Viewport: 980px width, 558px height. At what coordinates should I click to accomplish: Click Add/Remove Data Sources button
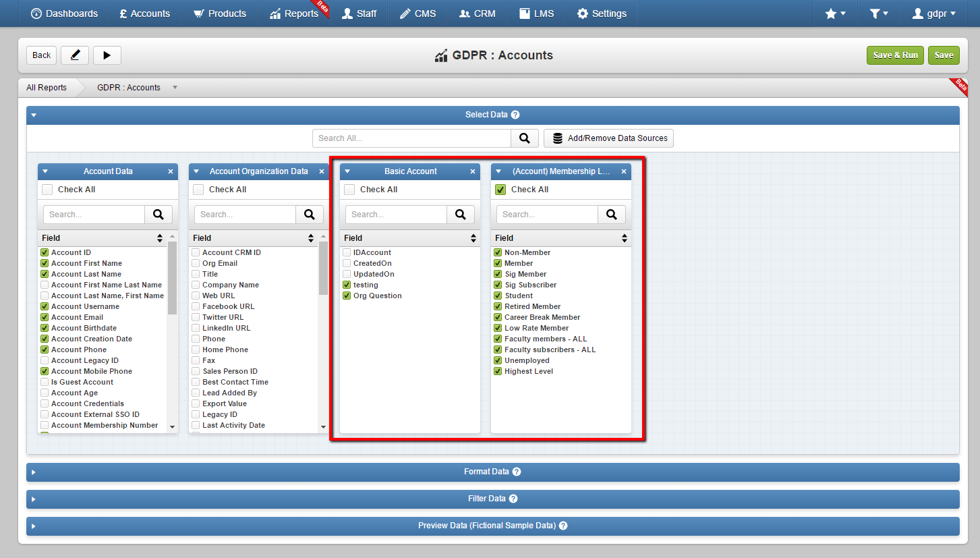click(608, 138)
